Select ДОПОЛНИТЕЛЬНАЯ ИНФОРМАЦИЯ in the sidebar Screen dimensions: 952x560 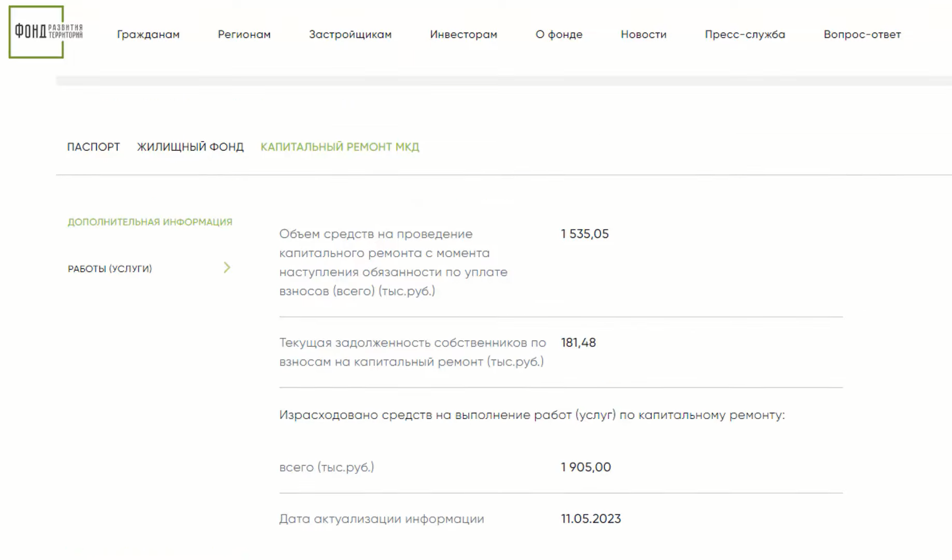[149, 221]
